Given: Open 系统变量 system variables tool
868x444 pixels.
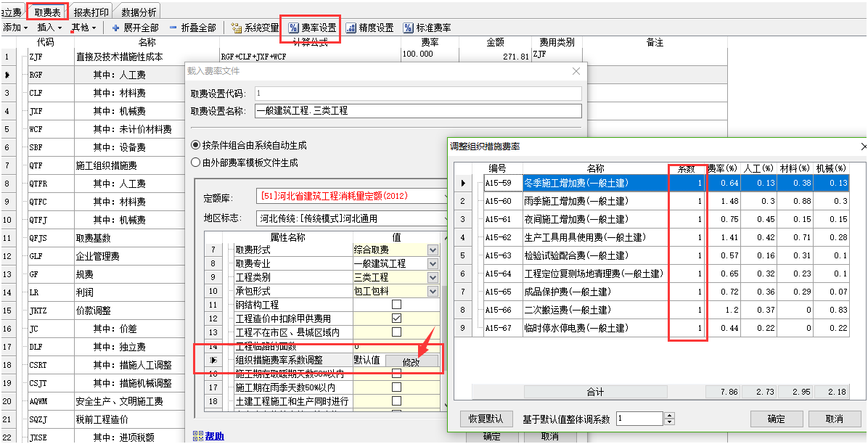Looking at the screenshot, I should tap(254, 28).
